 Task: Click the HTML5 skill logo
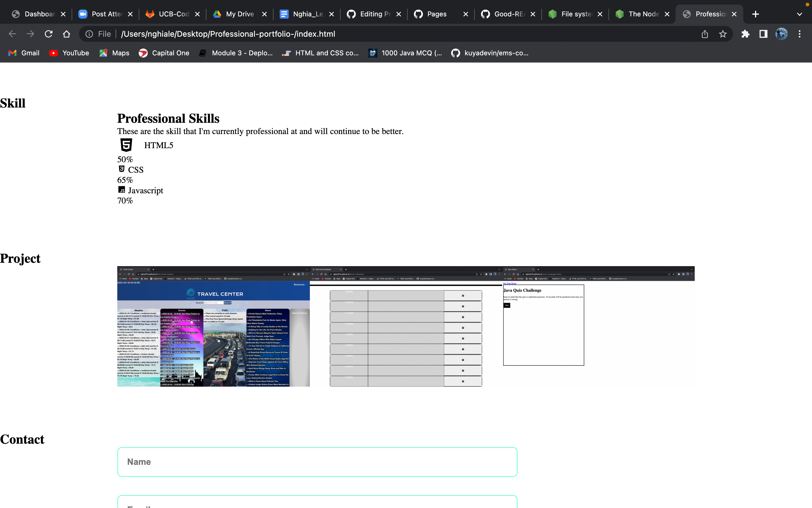126,145
